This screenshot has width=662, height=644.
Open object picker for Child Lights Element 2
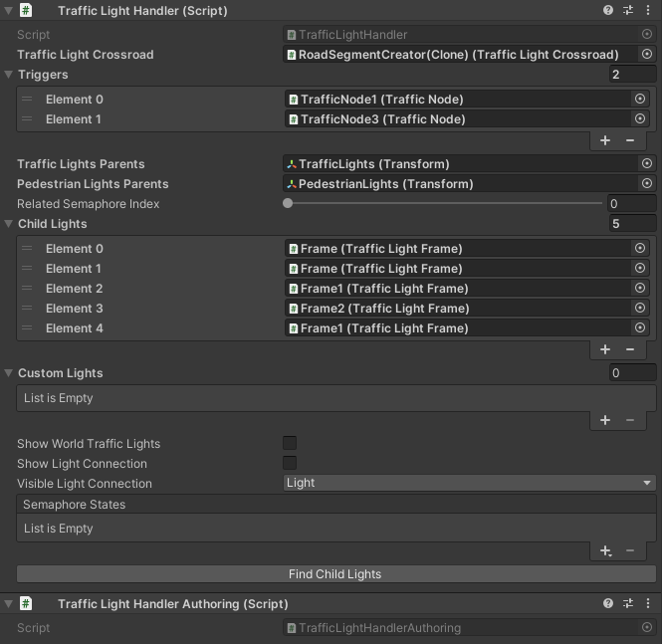coord(640,288)
